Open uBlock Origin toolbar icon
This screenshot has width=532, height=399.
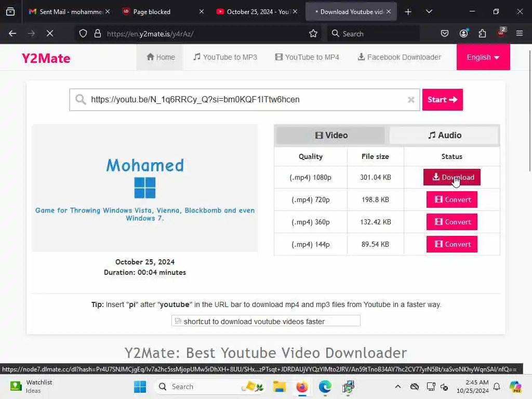(501, 33)
